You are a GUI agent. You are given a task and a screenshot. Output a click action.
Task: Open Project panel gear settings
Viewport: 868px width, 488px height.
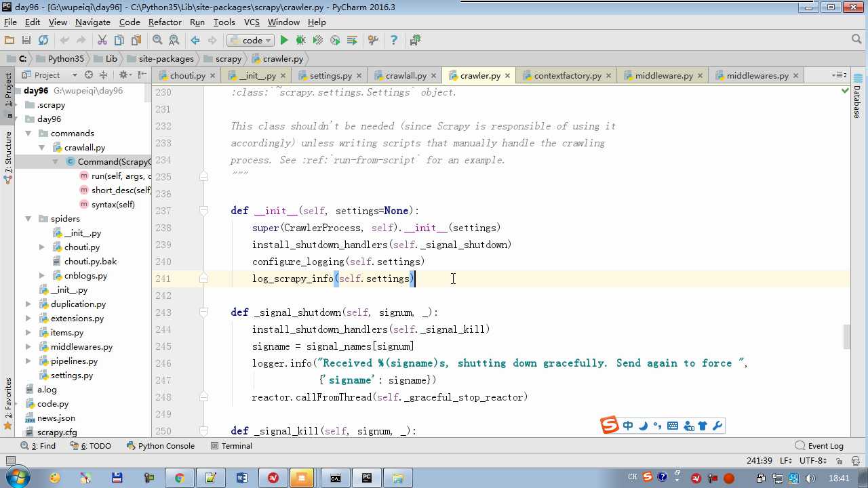pyautogui.click(x=123, y=75)
